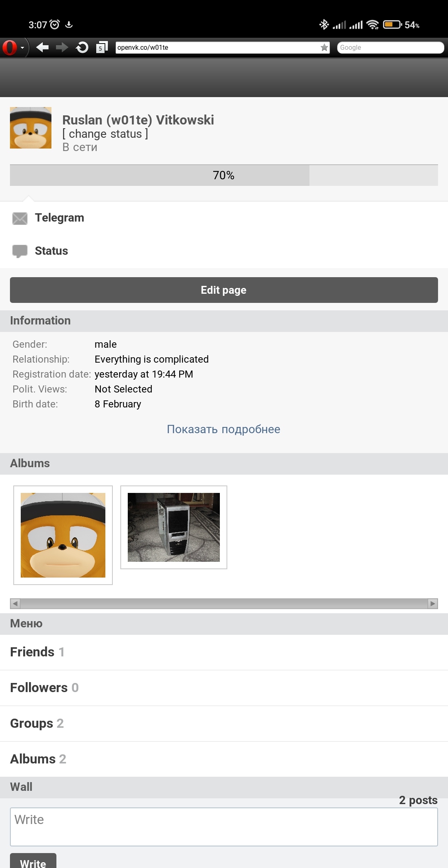Open Bluetooth settings from status bar
This screenshot has width=448, height=868.
(x=324, y=25)
